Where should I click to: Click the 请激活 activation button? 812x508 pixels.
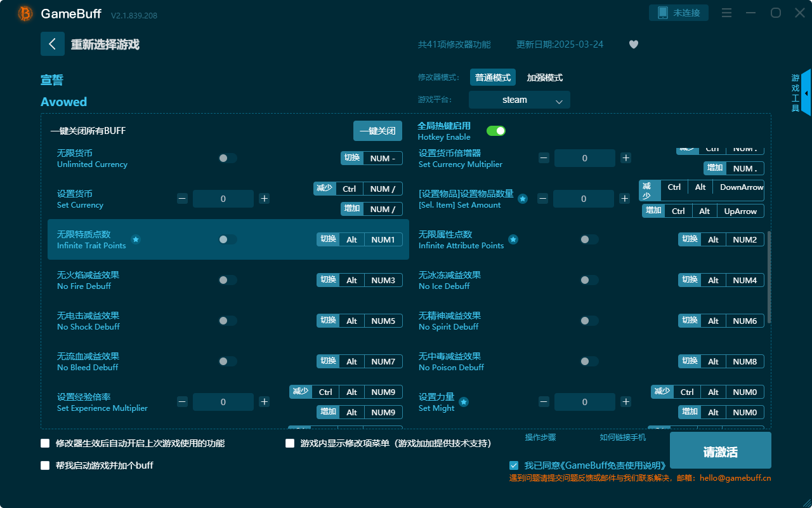tap(720, 450)
